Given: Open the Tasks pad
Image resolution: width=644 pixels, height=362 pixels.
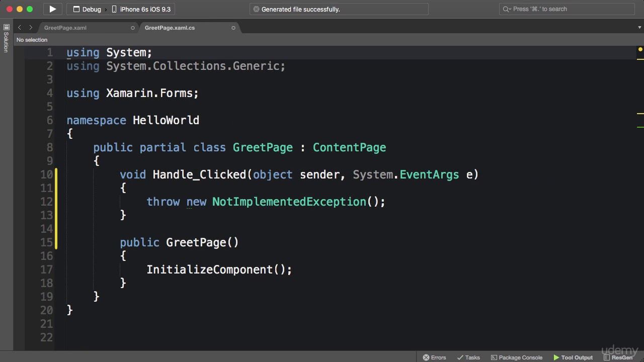Looking at the screenshot, I should (x=468, y=357).
